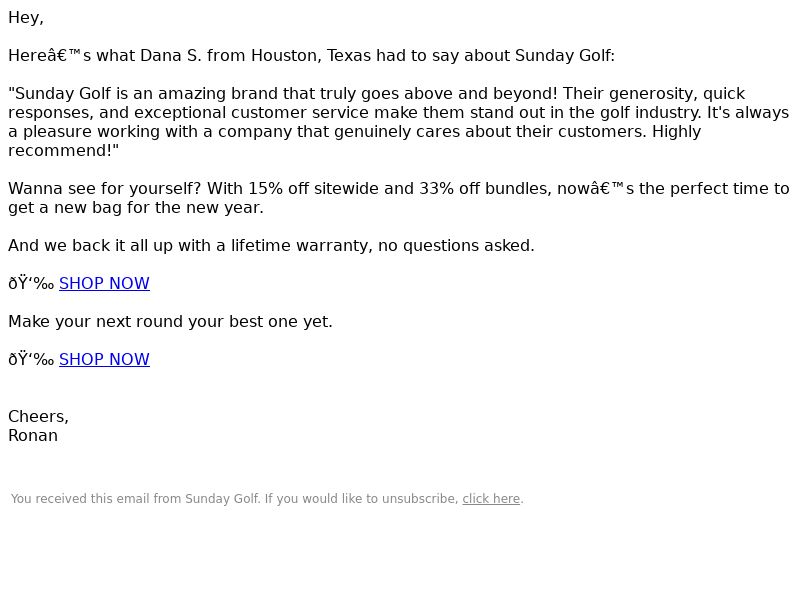Open the SHOP NOW link after the warranty sentence
This screenshot has height=600, width=800.
104,283
